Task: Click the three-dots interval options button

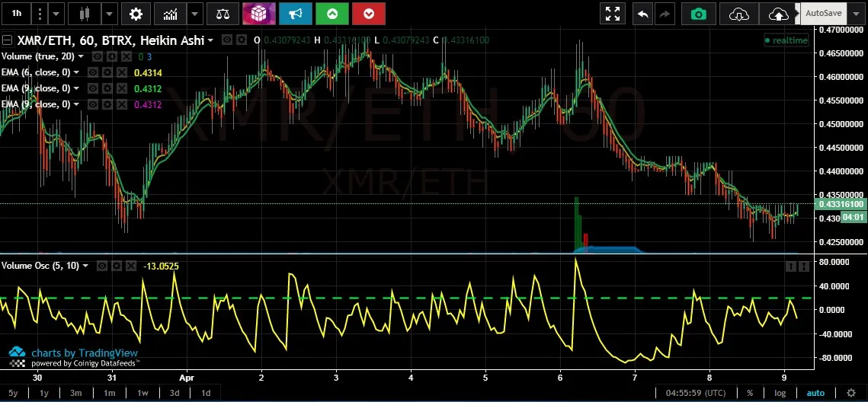Action: click(40, 14)
